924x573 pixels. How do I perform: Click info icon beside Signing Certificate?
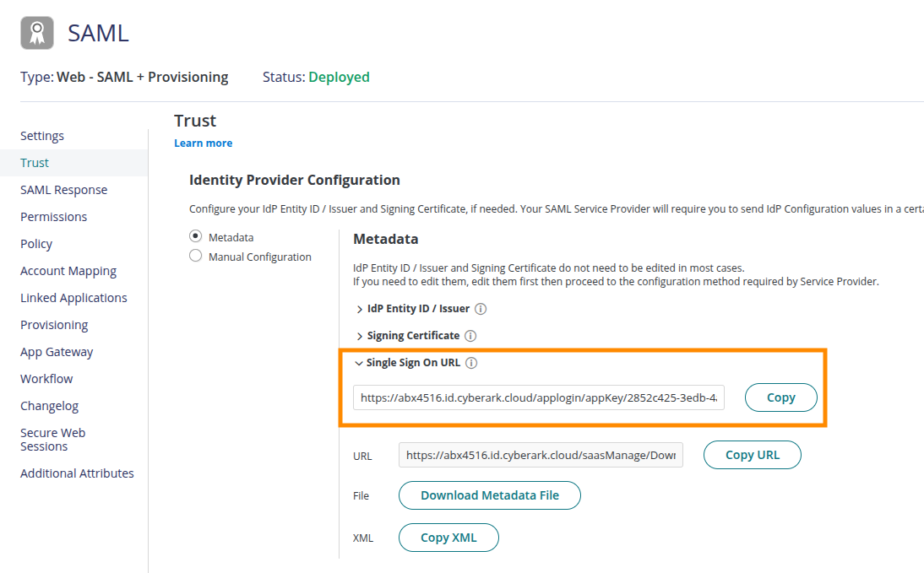(x=470, y=336)
